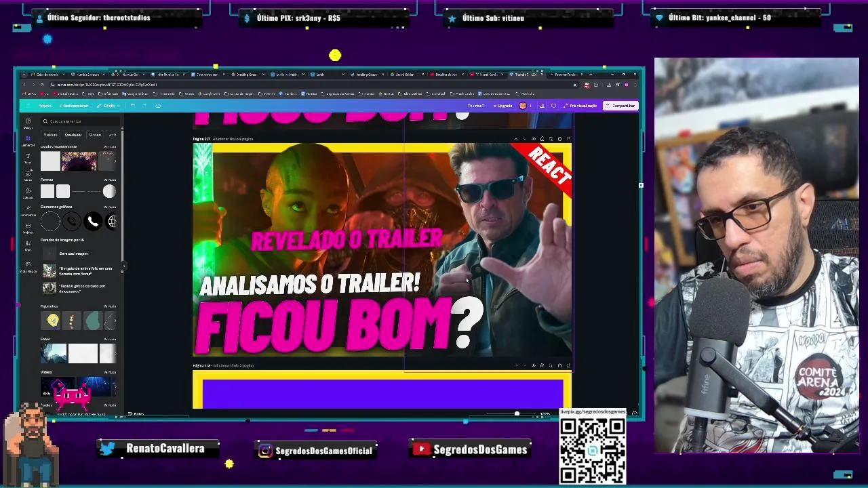
Task: Open a new browser tab
Action: 591,74
